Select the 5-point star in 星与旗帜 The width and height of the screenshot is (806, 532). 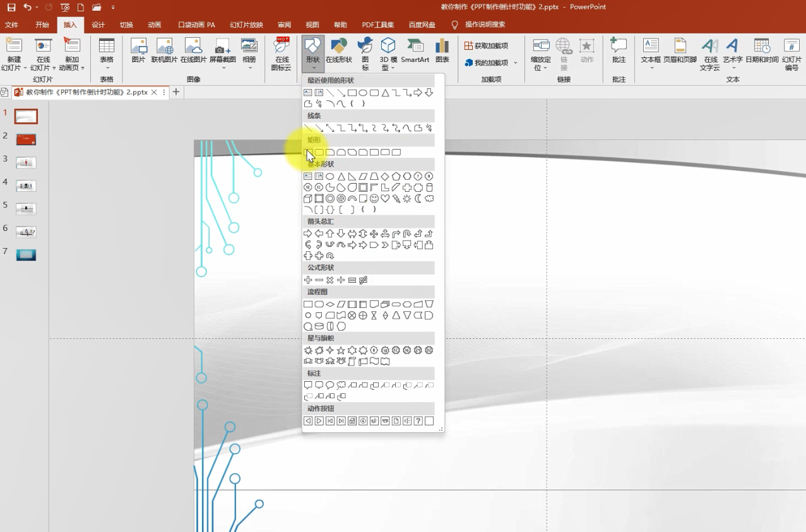click(x=341, y=350)
